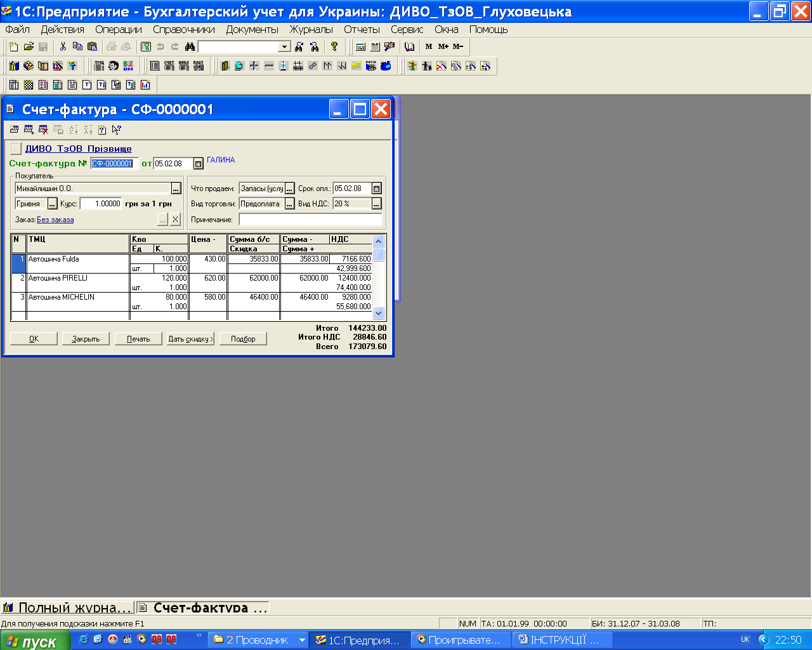Viewport: 812px width, 650px height.
Task: Open order selection ellipsis button beside Заказ
Action: pyautogui.click(x=162, y=220)
